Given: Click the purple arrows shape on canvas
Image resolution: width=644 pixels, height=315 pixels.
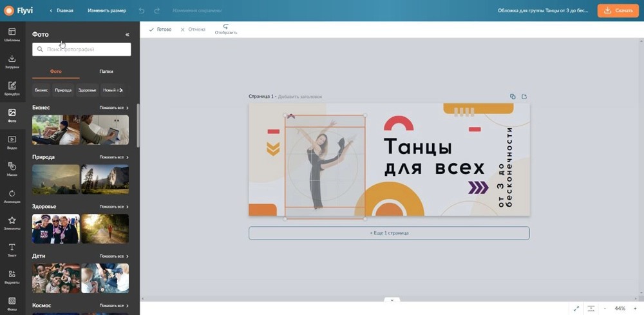Looking at the screenshot, I should (478, 187).
